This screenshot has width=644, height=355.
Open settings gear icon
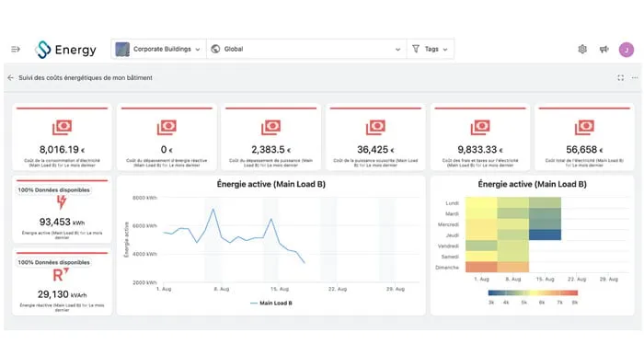coord(582,50)
